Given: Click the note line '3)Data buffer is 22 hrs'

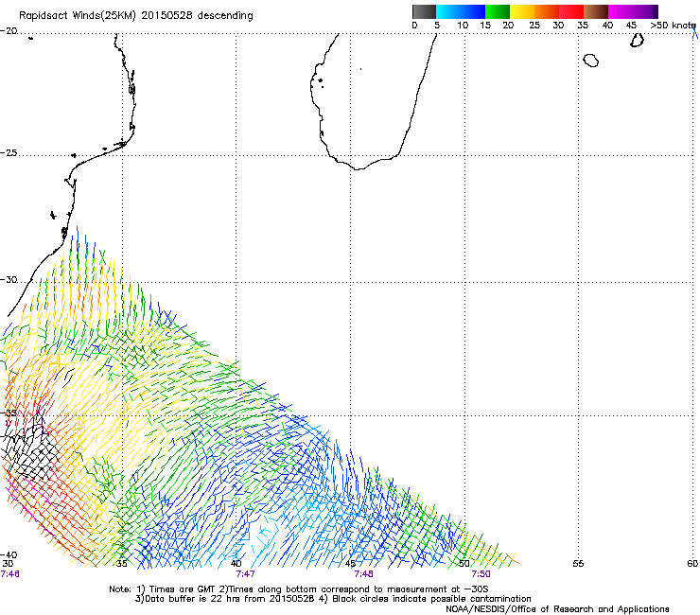Looking at the screenshot, I should (333, 599).
